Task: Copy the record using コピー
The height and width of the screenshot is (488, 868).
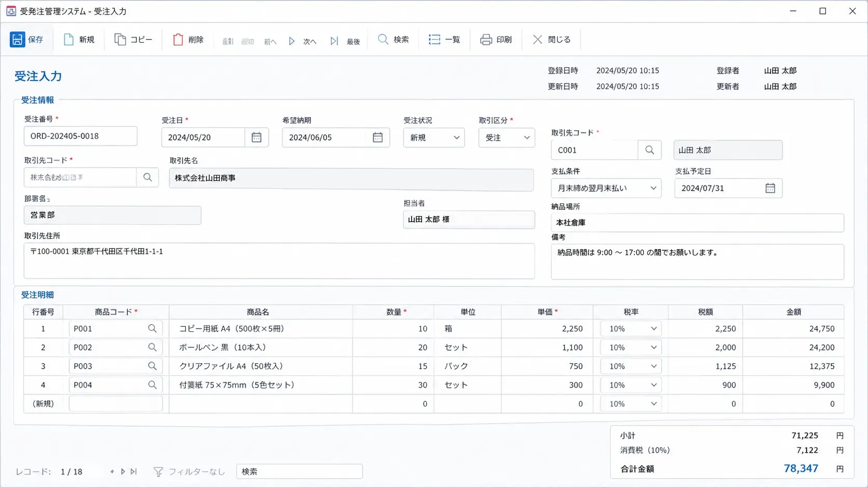Action: [x=133, y=39]
